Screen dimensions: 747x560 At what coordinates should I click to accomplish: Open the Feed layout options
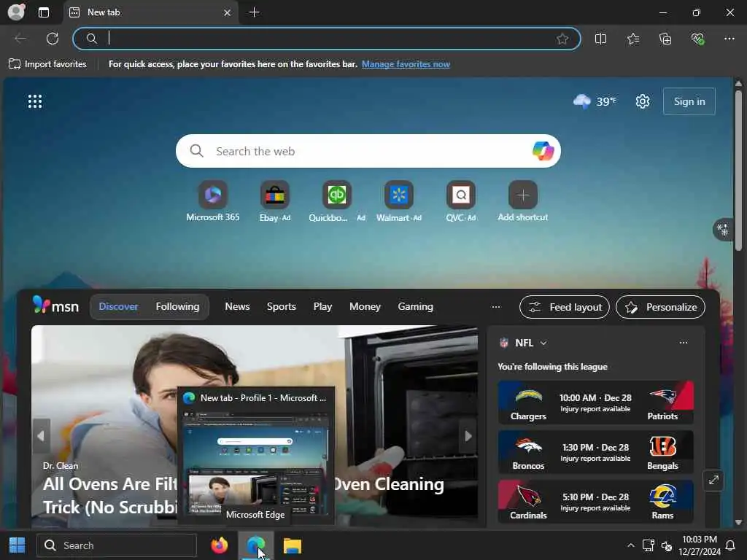click(564, 307)
